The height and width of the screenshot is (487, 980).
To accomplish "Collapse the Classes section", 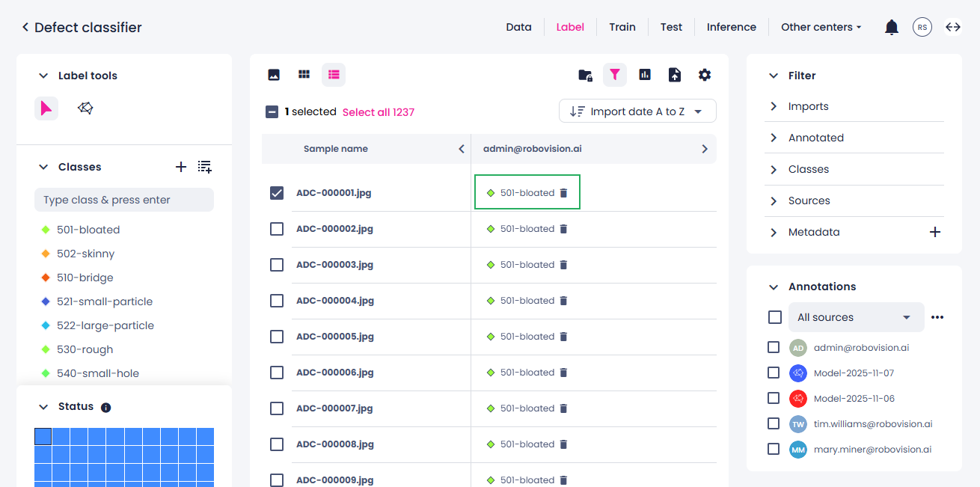I will pos(43,167).
